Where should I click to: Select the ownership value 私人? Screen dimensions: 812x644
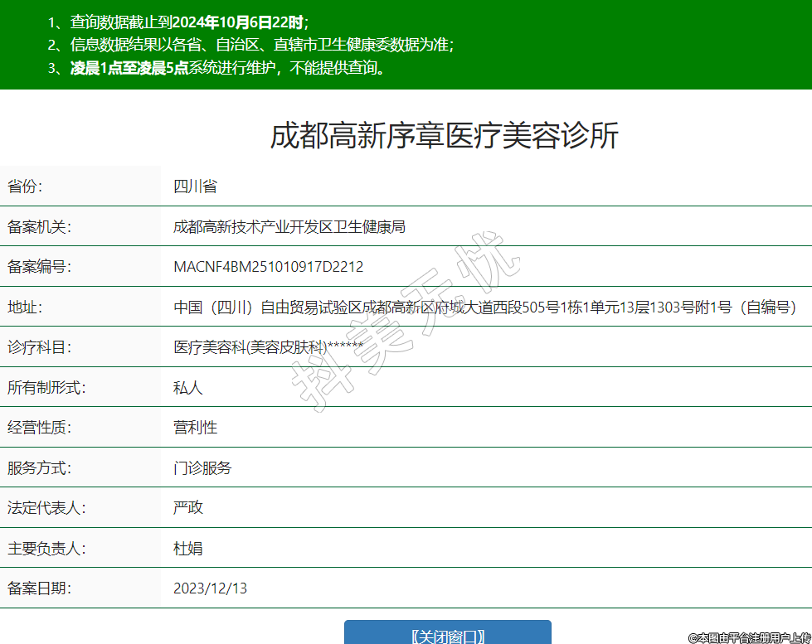click(188, 387)
